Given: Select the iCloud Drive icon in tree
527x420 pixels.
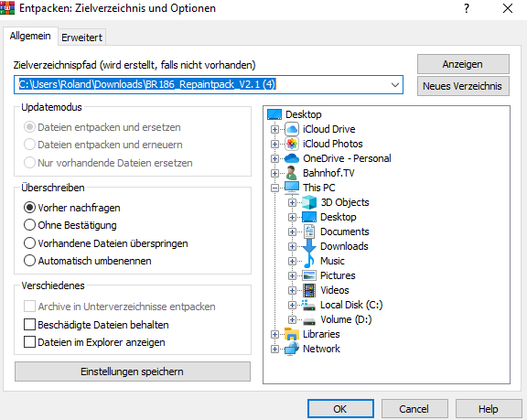Looking at the screenshot, I should click(292, 129).
